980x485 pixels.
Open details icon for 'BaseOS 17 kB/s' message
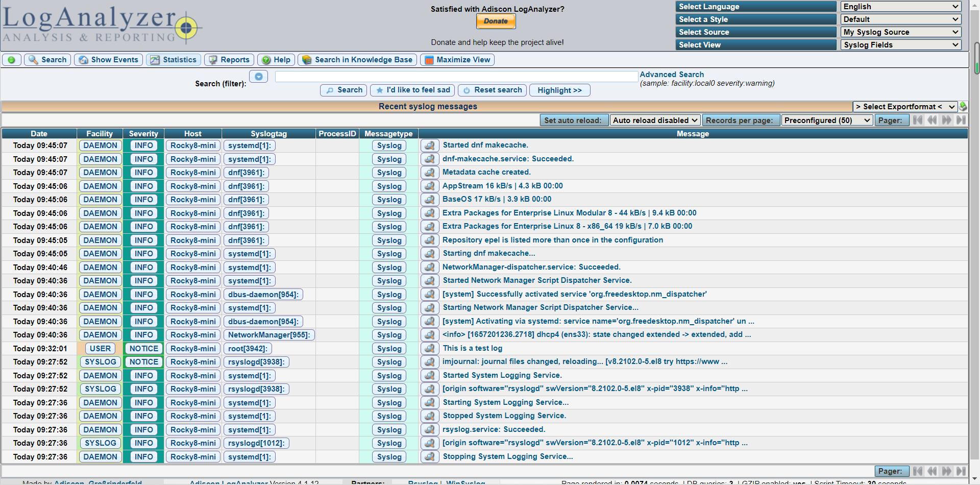(430, 200)
